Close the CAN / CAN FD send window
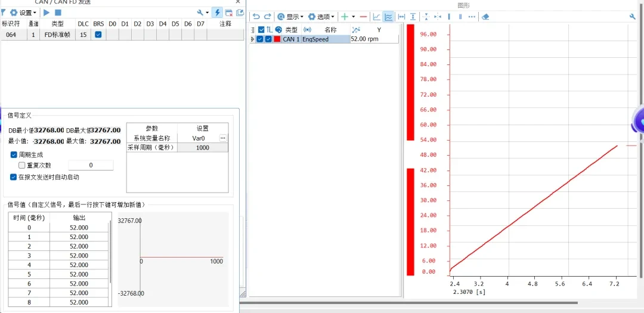 tap(238, 2)
